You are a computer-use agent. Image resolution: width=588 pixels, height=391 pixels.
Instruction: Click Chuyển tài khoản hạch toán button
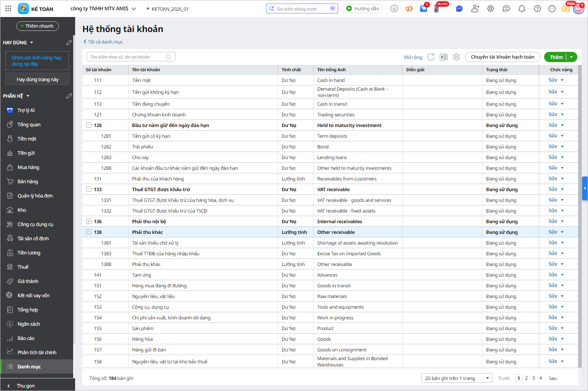tap(502, 57)
